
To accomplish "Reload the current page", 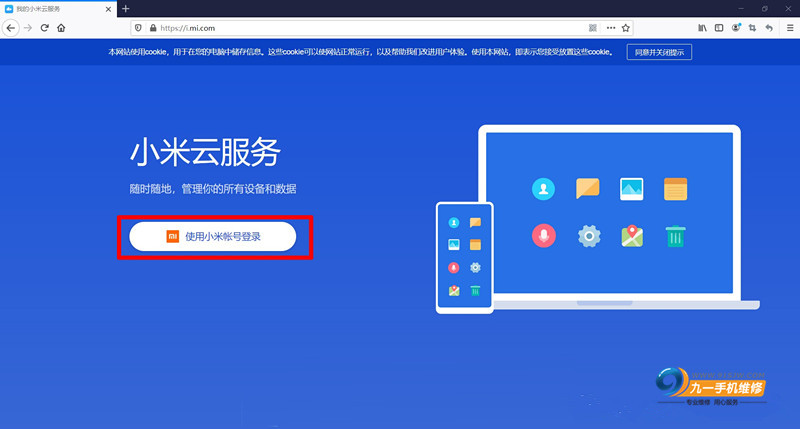I will coord(44,28).
